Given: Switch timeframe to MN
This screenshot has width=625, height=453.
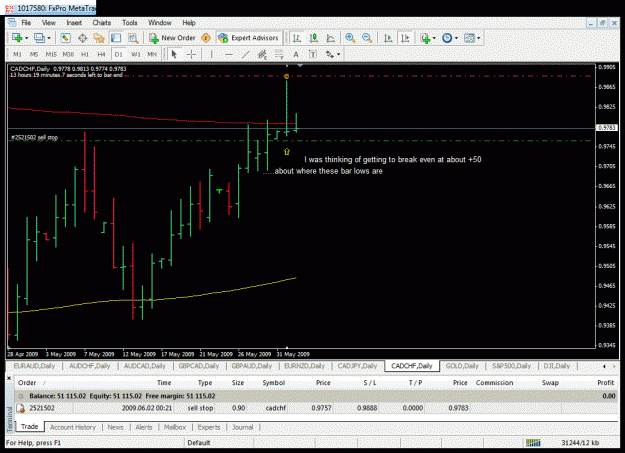Looking at the screenshot, I should pyautogui.click(x=152, y=54).
